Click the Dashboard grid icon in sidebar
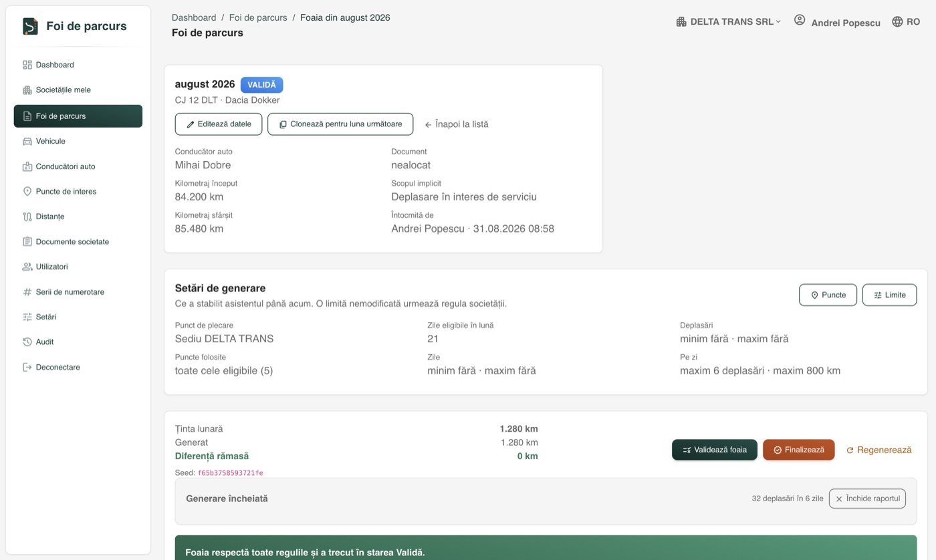This screenshot has height=560, width=936. point(27,65)
